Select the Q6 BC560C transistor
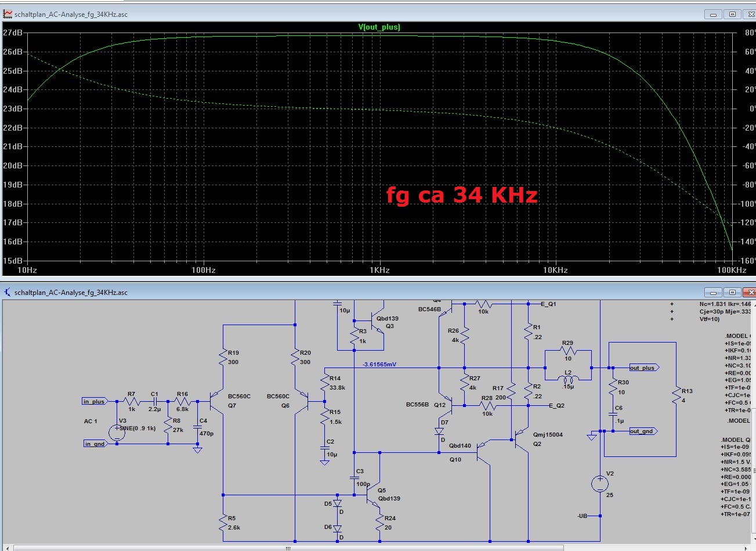 pos(301,402)
